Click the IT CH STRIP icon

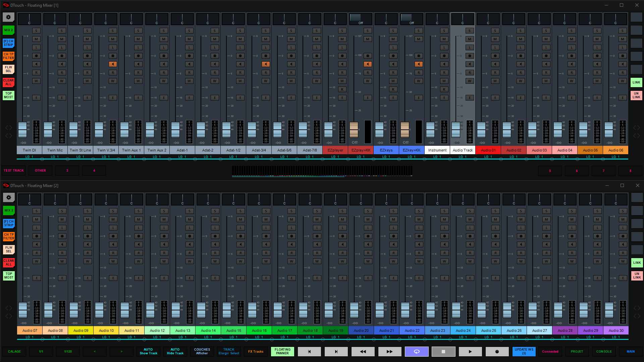[x=8, y=43]
